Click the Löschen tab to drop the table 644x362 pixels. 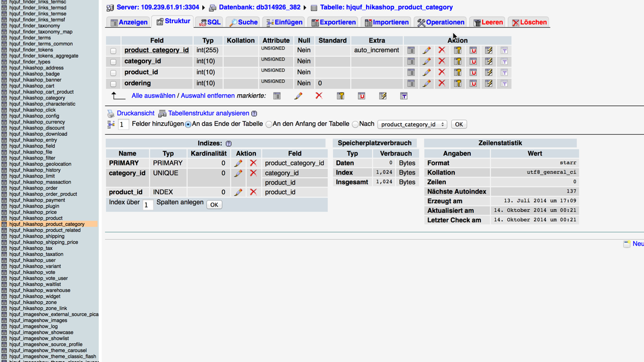529,22
